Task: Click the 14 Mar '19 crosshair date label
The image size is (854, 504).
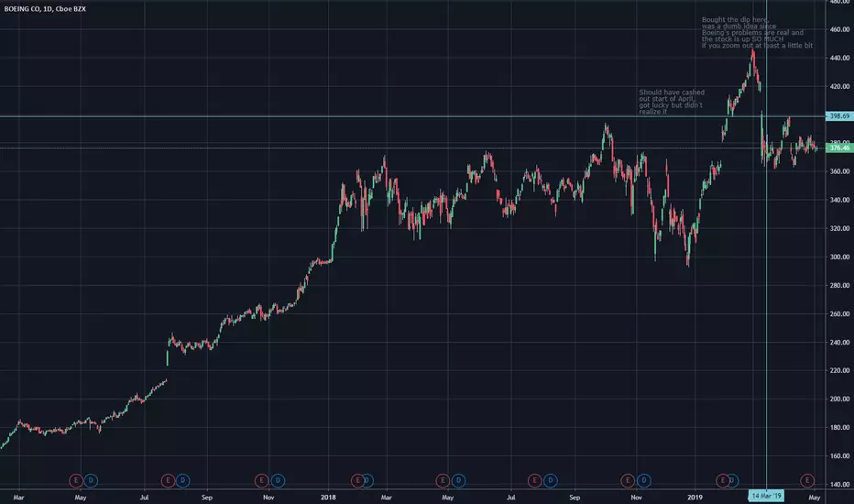Action: pyautogui.click(x=766, y=496)
